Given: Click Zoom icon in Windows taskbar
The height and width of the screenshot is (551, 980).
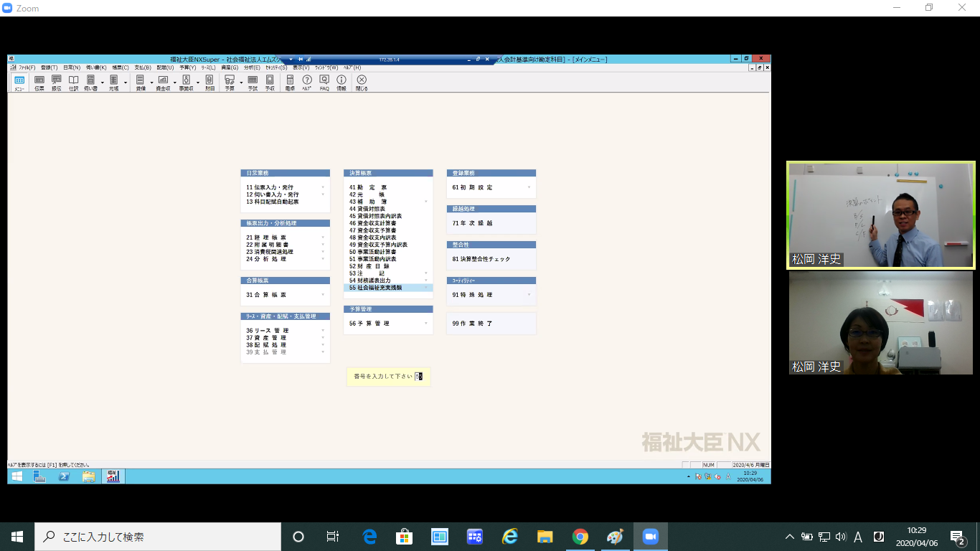Looking at the screenshot, I should pos(651,537).
